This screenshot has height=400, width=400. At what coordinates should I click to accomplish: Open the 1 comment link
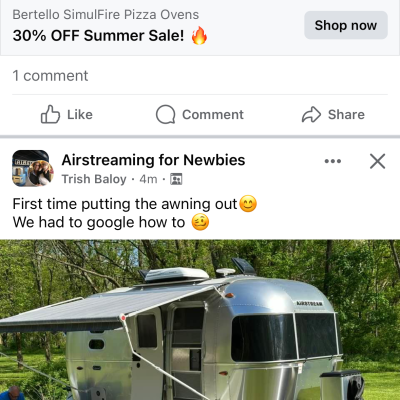pos(50,76)
